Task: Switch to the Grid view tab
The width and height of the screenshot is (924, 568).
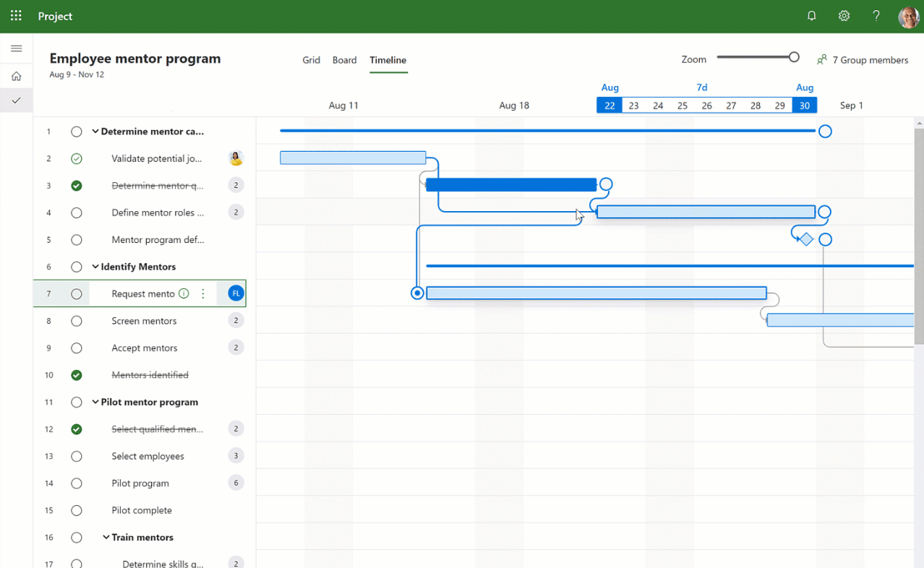Action: [311, 60]
